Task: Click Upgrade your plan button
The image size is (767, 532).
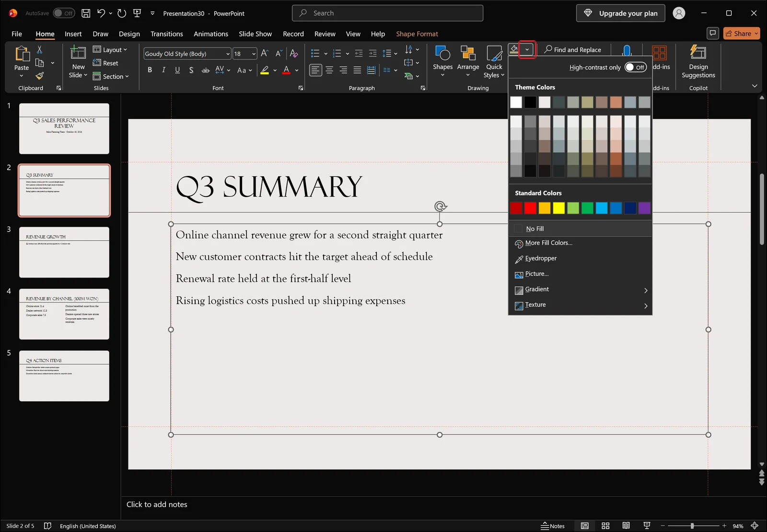Action: (621, 13)
